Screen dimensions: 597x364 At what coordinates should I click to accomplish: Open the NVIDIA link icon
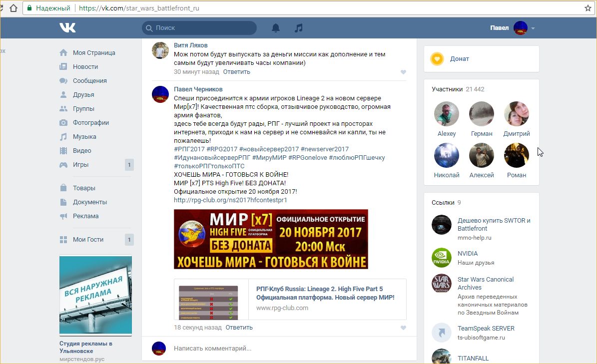point(442,258)
